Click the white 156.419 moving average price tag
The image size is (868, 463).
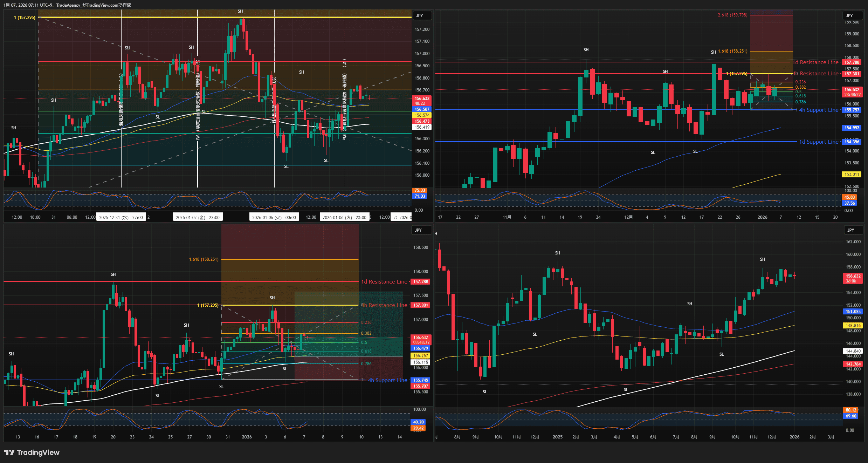tap(422, 127)
